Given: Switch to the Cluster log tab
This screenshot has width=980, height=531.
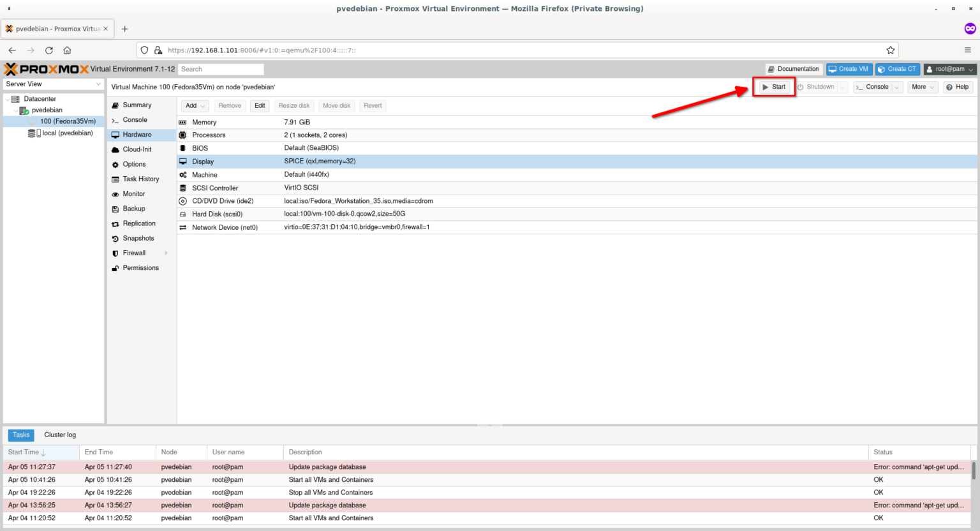Looking at the screenshot, I should [59, 435].
